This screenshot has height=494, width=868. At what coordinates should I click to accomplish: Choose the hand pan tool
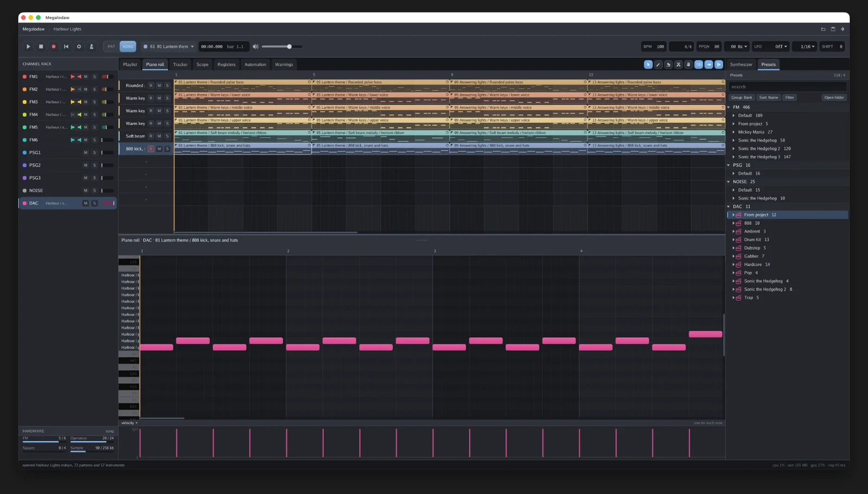688,65
